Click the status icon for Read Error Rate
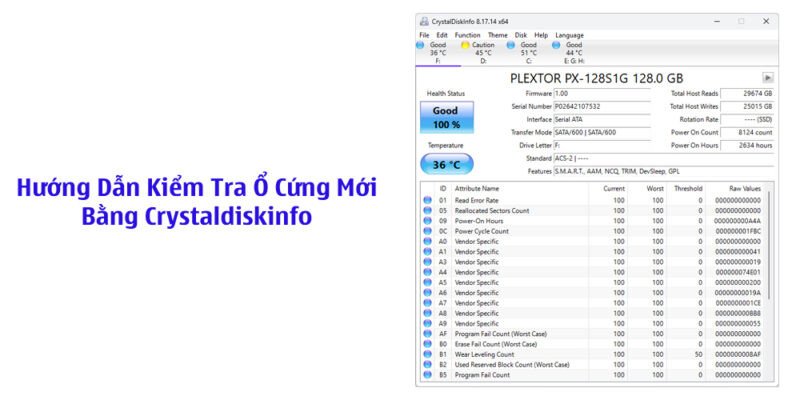The height and width of the screenshot is (400, 800). point(428,201)
